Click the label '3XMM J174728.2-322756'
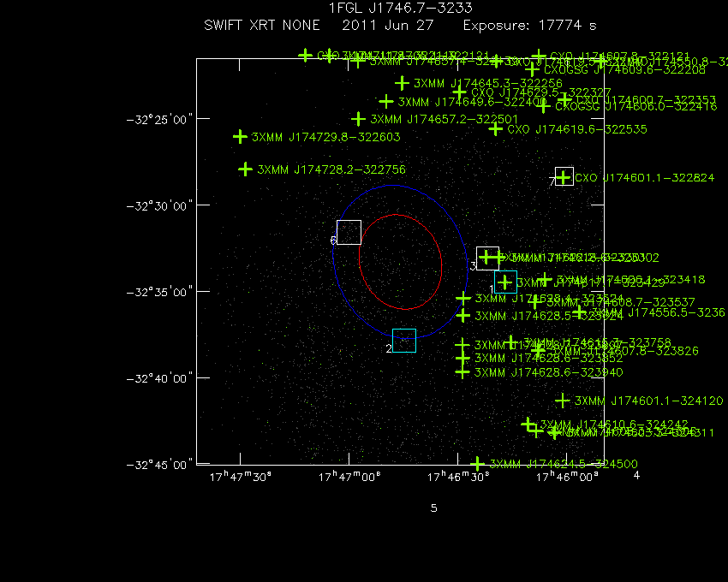This screenshot has width=728, height=582. [331, 169]
